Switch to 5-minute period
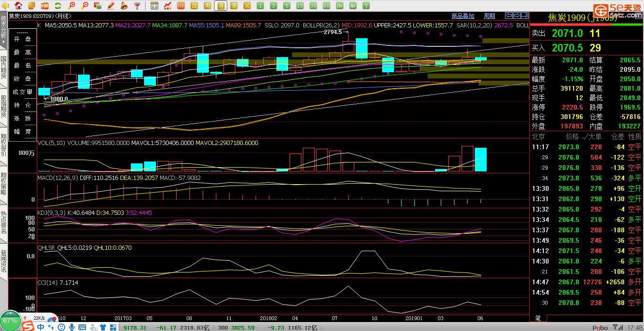Image resolution: width=644 pixels, height=331 pixels. (x=287, y=6)
